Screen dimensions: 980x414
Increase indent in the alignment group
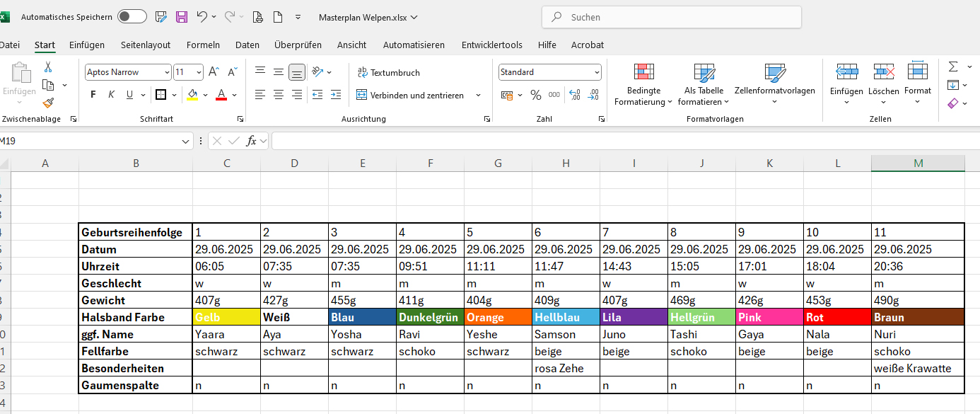tap(334, 95)
